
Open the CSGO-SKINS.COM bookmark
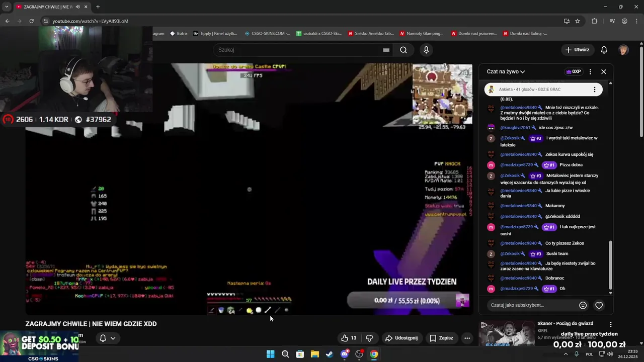click(267, 34)
